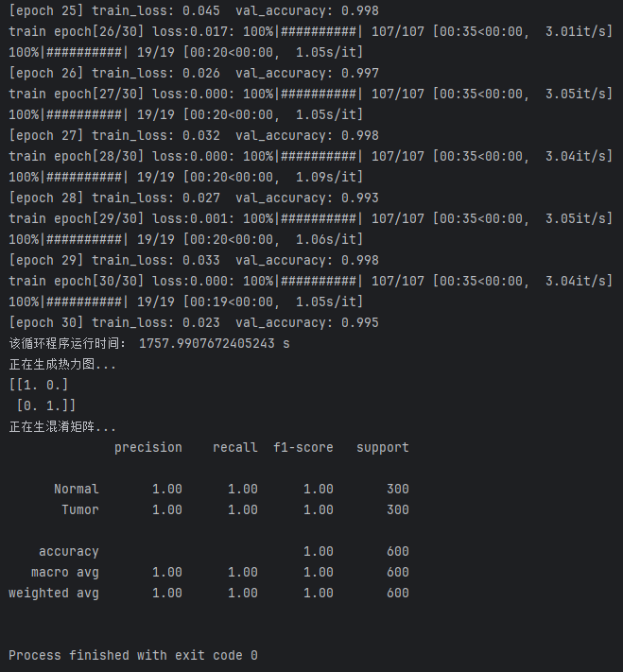
Task: Click the weighted avg row label
Action: [x=54, y=593]
